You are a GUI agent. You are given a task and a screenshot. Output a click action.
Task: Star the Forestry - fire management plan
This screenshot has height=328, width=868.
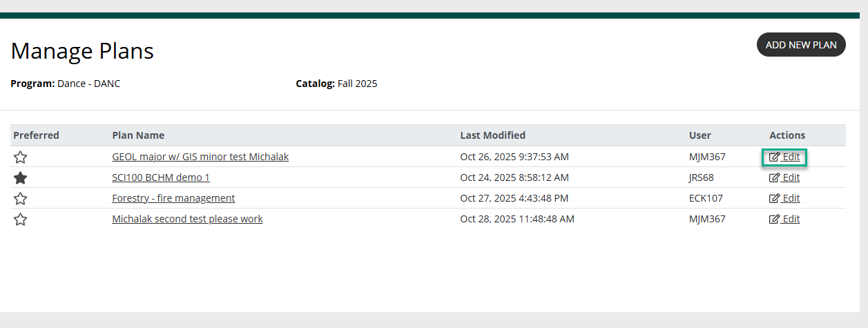pos(21,199)
